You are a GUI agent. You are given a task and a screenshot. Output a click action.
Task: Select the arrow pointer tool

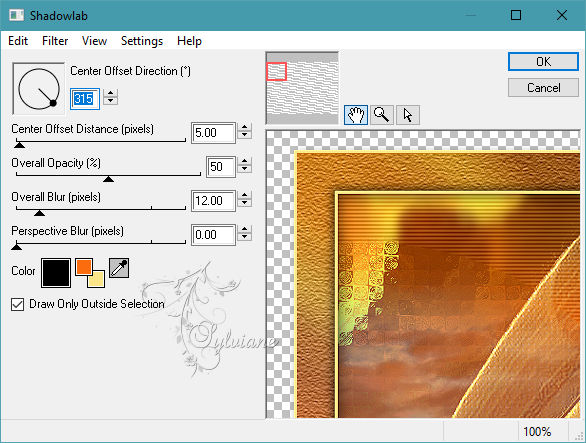[x=408, y=115]
